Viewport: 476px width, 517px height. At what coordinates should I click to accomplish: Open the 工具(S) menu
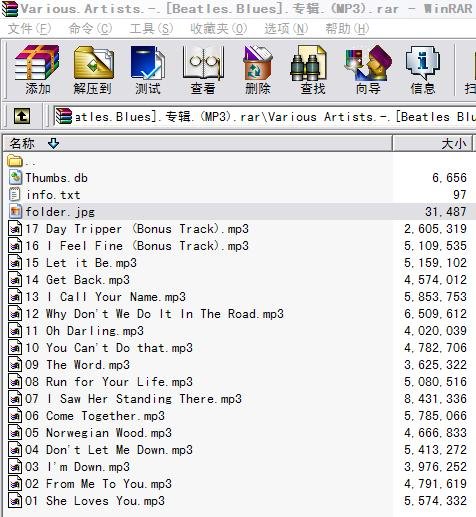[151, 29]
